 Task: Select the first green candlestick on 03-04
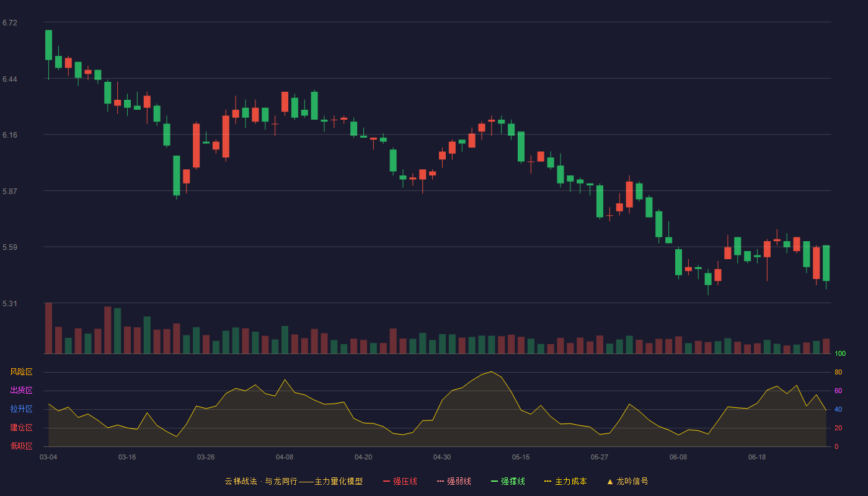point(48,45)
